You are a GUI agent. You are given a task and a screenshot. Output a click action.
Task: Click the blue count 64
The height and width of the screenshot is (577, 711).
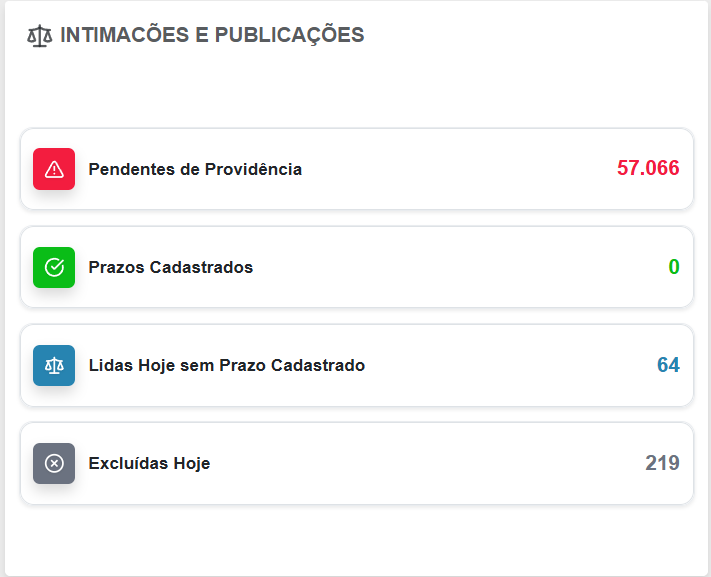point(668,365)
